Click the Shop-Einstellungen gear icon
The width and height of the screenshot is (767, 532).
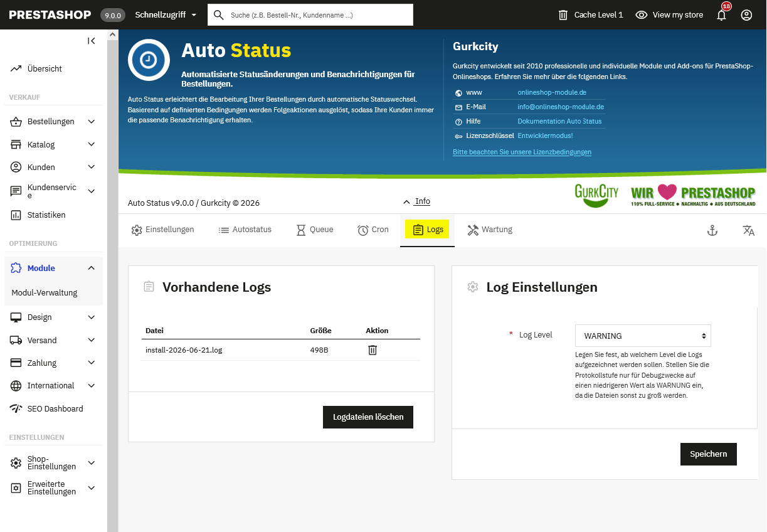(16, 463)
